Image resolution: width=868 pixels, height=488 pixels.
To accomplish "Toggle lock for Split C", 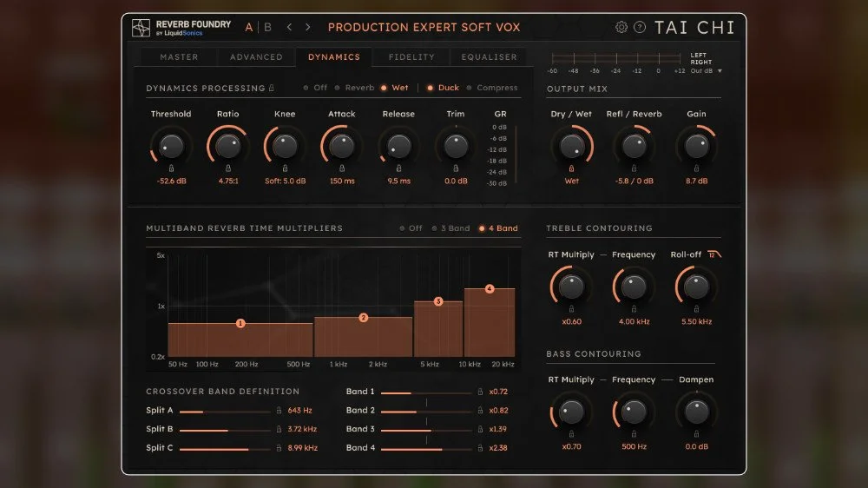I will click(x=279, y=448).
